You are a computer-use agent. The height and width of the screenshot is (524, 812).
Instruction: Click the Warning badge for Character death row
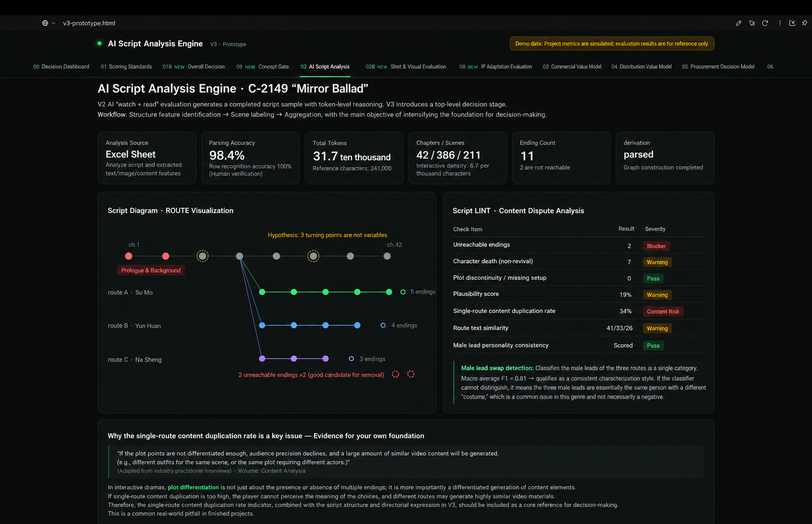tap(657, 262)
